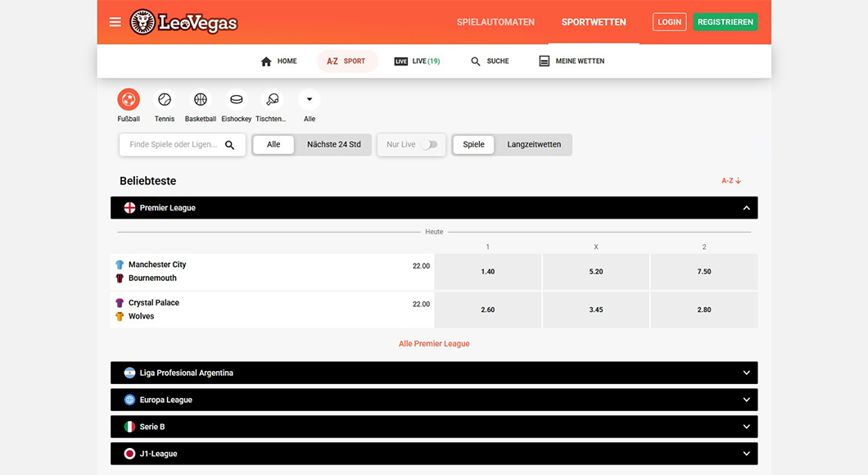Collapse the Premier League section
The height and width of the screenshot is (475, 868).
tap(746, 208)
